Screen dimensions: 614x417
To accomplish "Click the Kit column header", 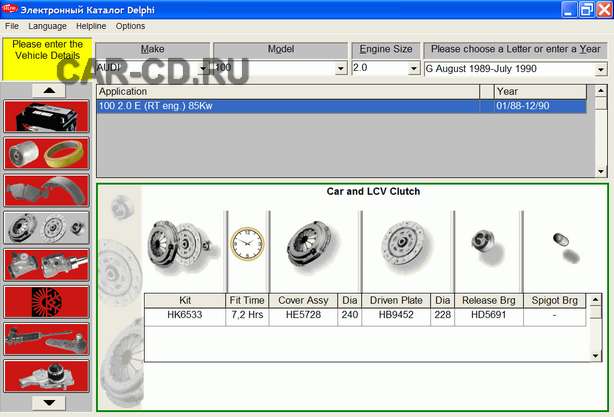I will pos(185,300).
